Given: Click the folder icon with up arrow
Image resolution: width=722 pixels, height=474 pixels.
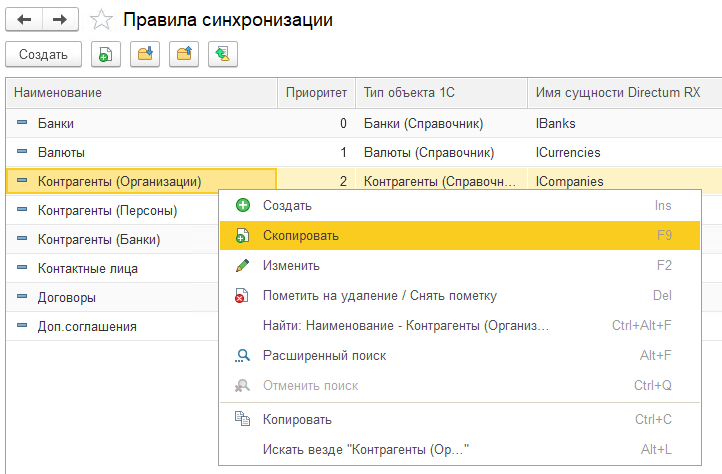Looking at the screenshot, I should (183, 54).
